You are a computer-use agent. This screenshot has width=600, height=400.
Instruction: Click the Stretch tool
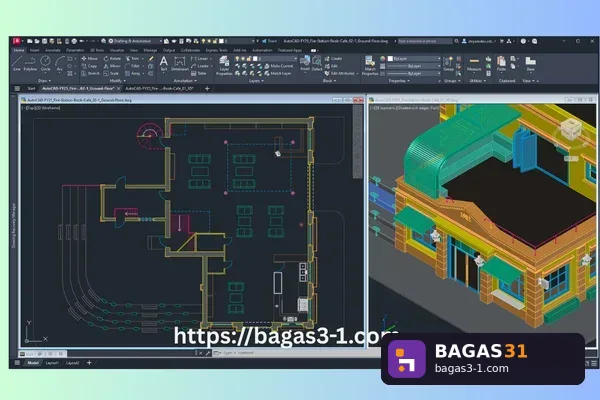coord(90,73)
